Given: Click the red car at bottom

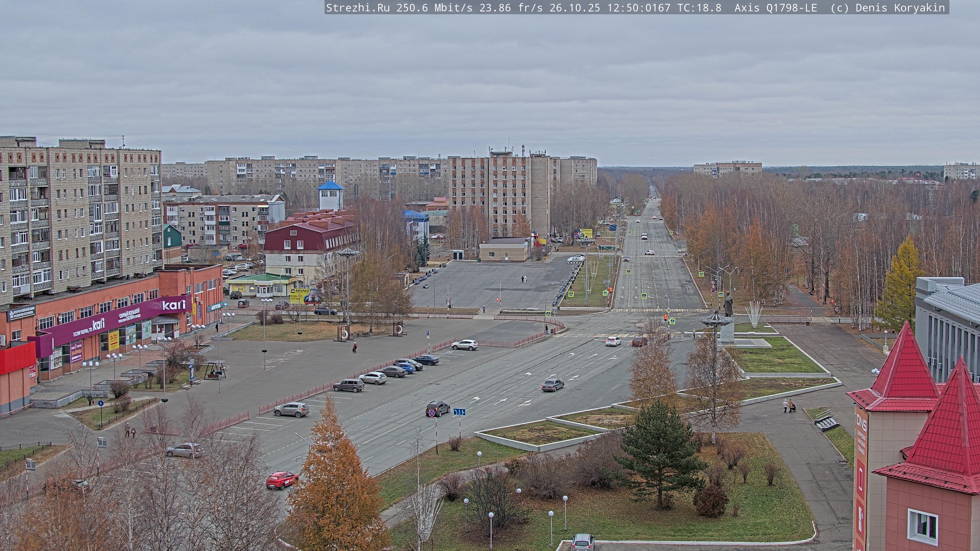Looking at the screenshot, I should pos(282,480).
